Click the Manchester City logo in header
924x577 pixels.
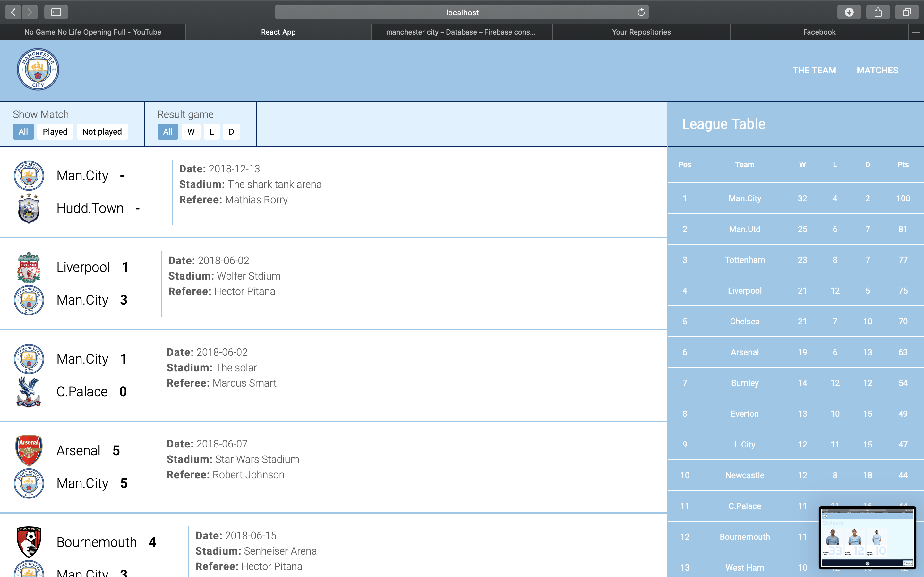click(38, 70)
